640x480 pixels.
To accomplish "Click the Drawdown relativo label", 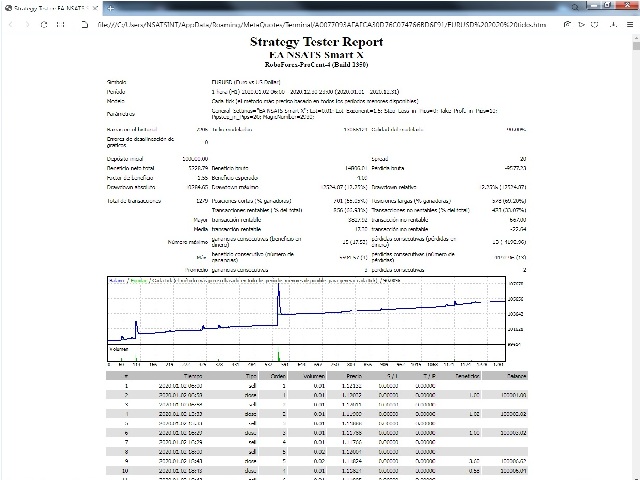I will (x=394, y=187).
